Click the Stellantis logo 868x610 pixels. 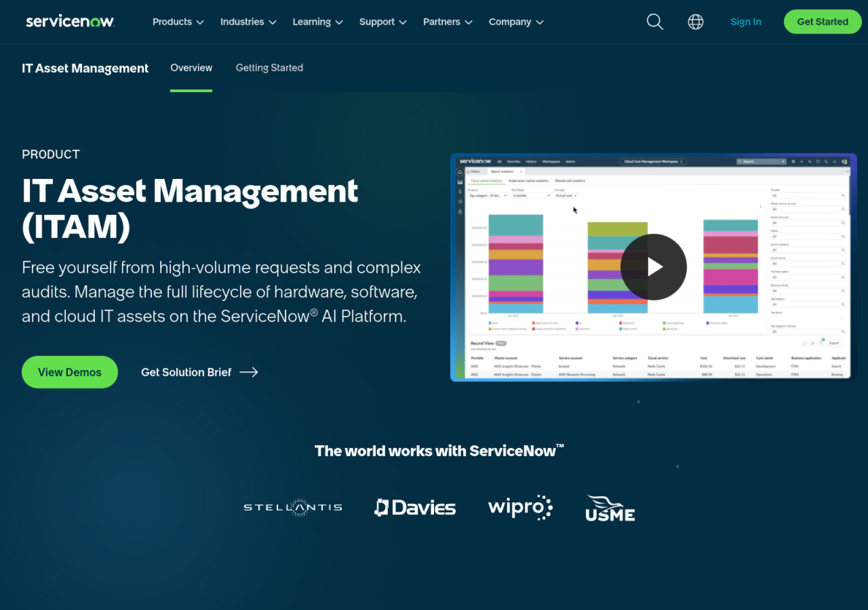(x=293, y=508)
